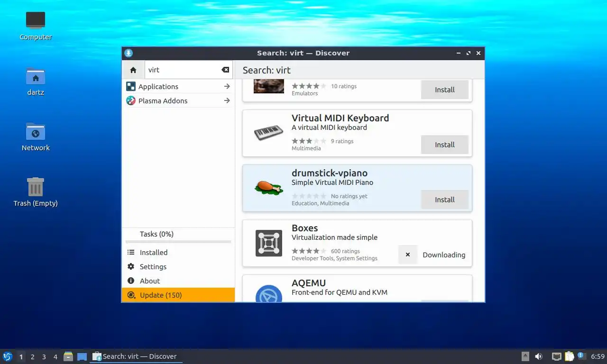Image resolution: width=607 pixels, height=364 pixels.
Task: Click the Update refresh icon
Action: coord(131,295)
